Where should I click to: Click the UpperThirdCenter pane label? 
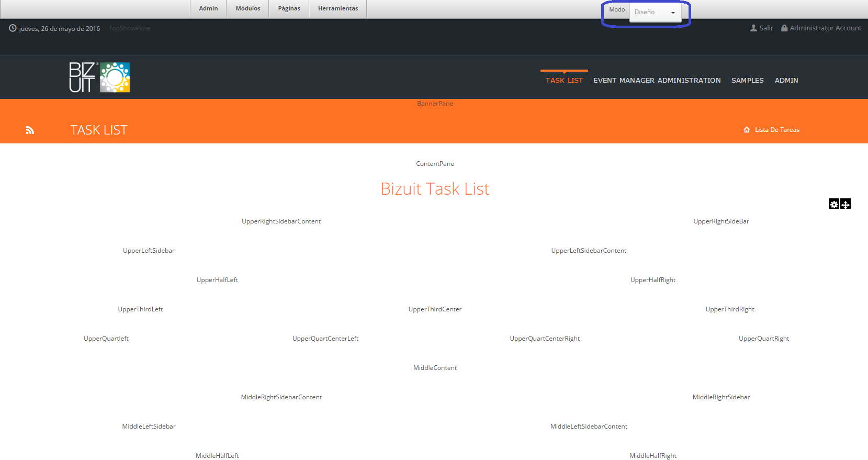point(435,309)
